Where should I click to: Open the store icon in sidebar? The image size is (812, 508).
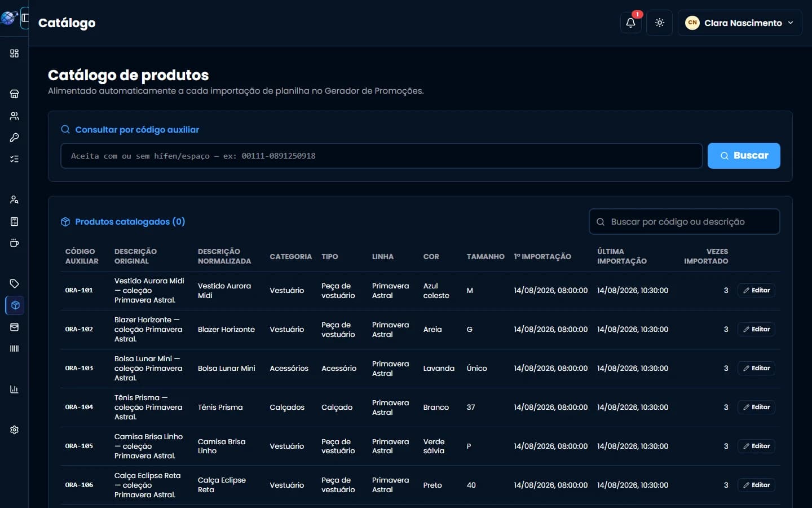(15, 94)
